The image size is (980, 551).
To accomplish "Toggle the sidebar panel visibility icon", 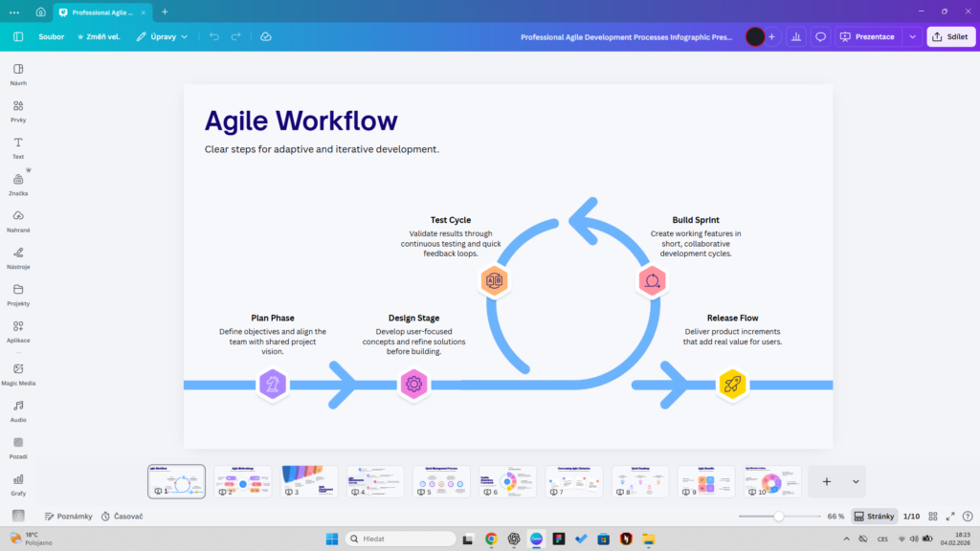I will coord(18,36).
